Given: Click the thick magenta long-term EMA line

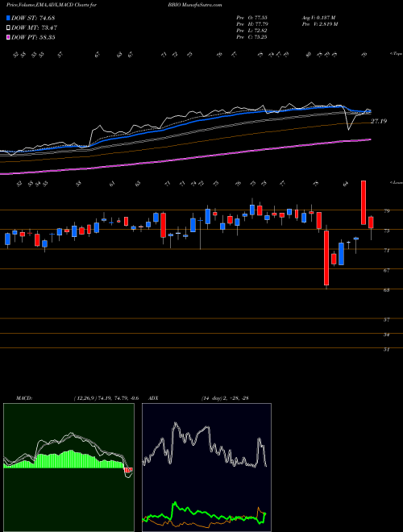Looking at the screenshot, I should [185, 159].
